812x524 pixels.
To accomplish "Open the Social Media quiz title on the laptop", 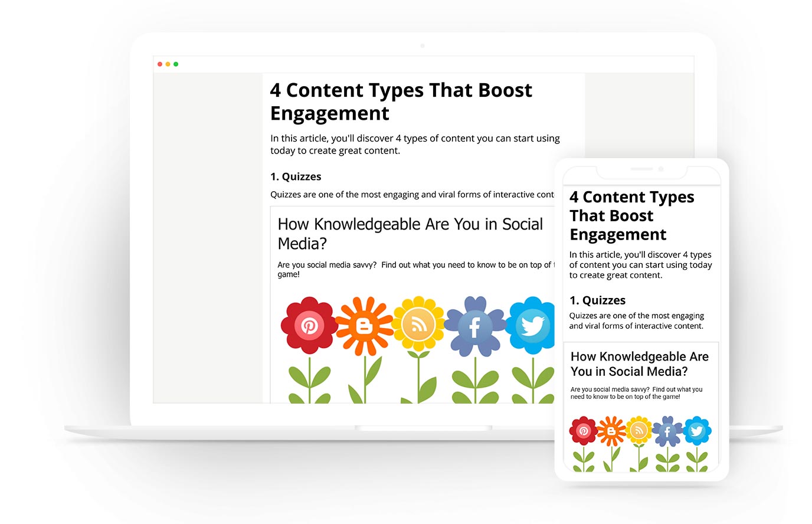I will coord(410,234).
